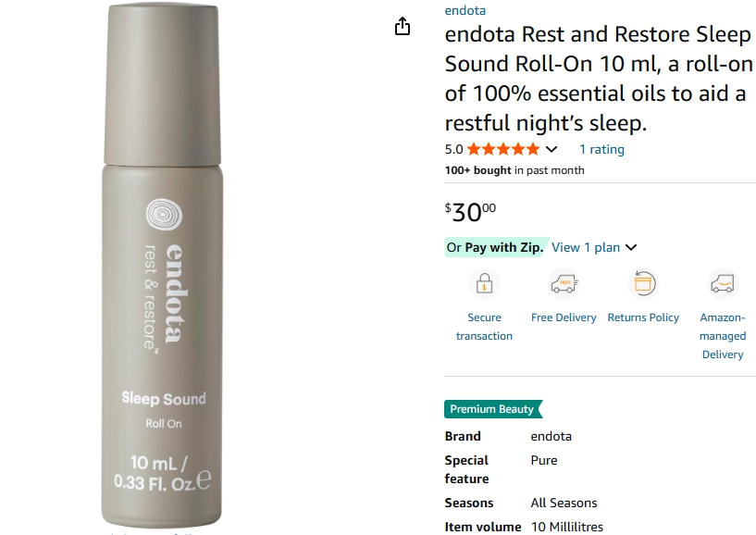756x535 pixels.
Task: Click the product title heading text
Action: 599,79
